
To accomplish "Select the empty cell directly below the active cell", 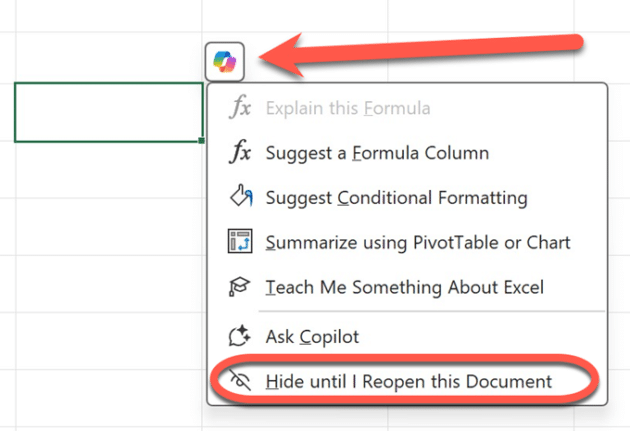I will 108,170.
